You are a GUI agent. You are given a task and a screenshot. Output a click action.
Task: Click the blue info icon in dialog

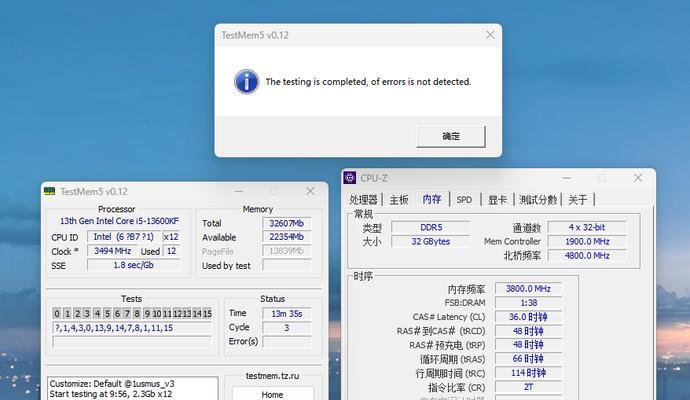pyautogui.click(x=246, y=82)
